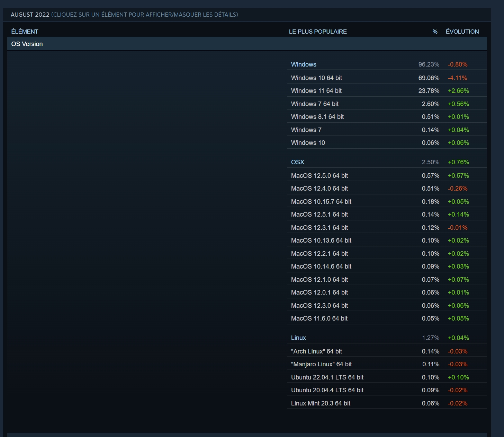The width and height of the screenshot is (504, 437).
Task: Click the 96.23% Windows total
Action: [429, 64]
